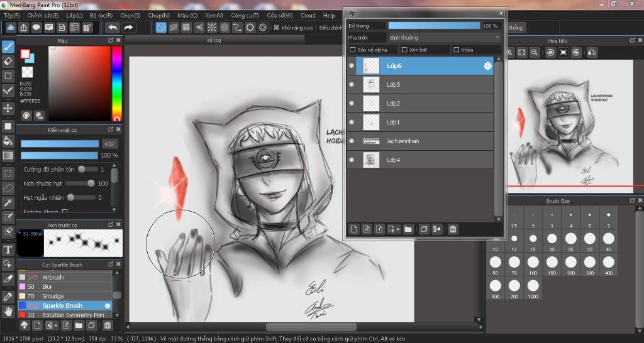644x343 pixels.
Task: Adjust Độ trong layer opacity slider
Action: [x=434, y=25]
